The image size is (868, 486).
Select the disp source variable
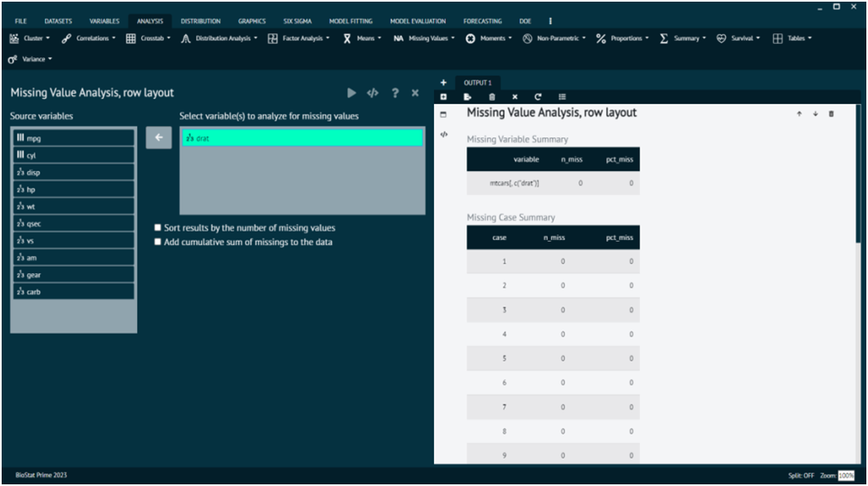pos(74,172)
